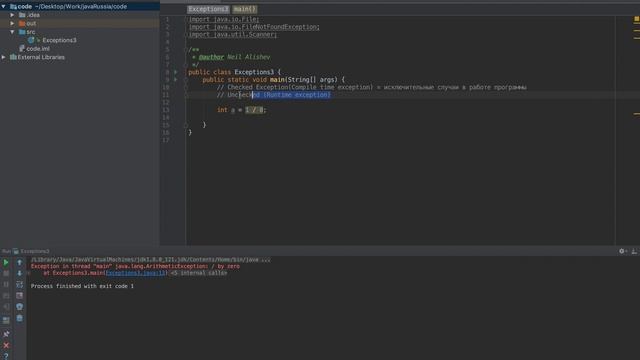Rerun Exceptions3 with the green play icon
The width and height of the screenshot is (640, 360).
(6, 262)
